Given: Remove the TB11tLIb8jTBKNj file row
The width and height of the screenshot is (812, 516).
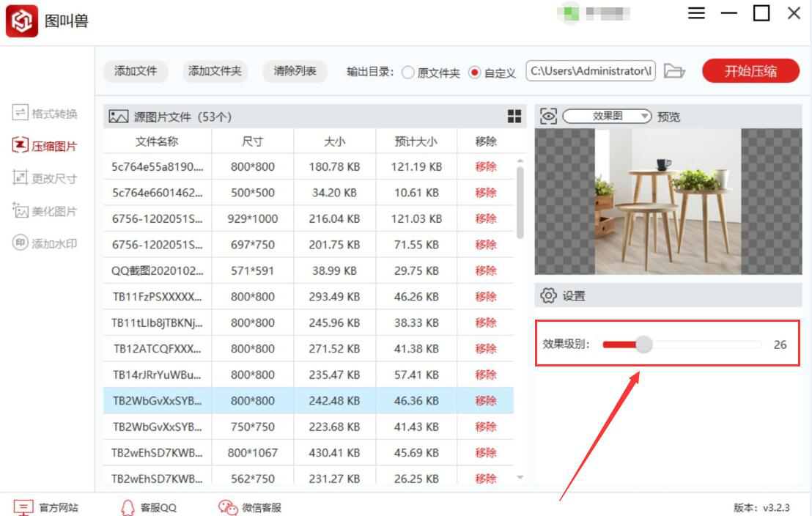Looking at the screenshot, I should 486,322.
